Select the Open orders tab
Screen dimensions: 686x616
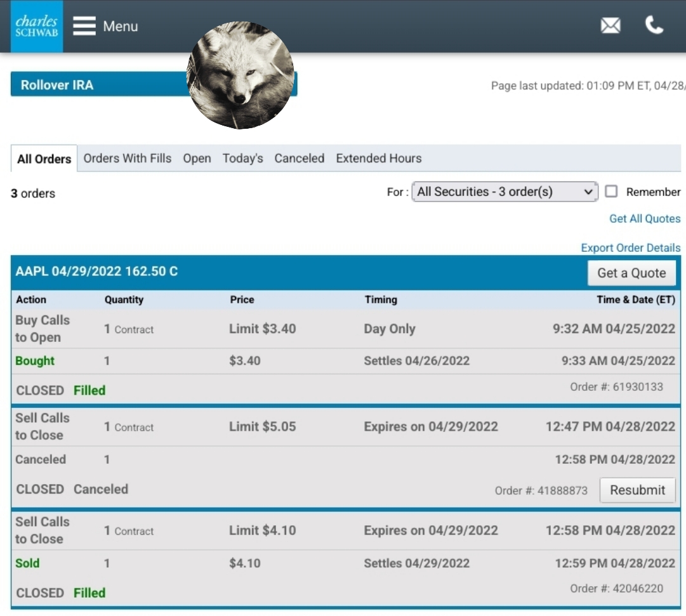click(197, 159)
